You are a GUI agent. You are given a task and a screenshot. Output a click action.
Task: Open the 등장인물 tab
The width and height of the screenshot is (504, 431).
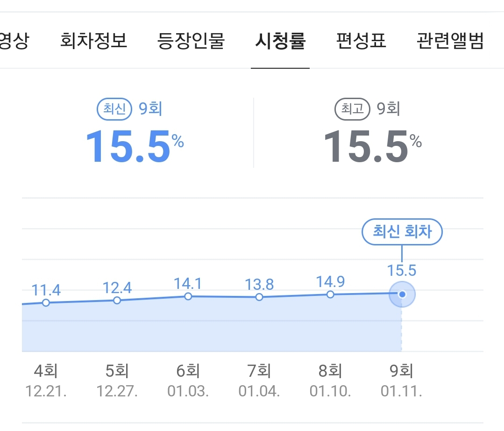point(191,41)
